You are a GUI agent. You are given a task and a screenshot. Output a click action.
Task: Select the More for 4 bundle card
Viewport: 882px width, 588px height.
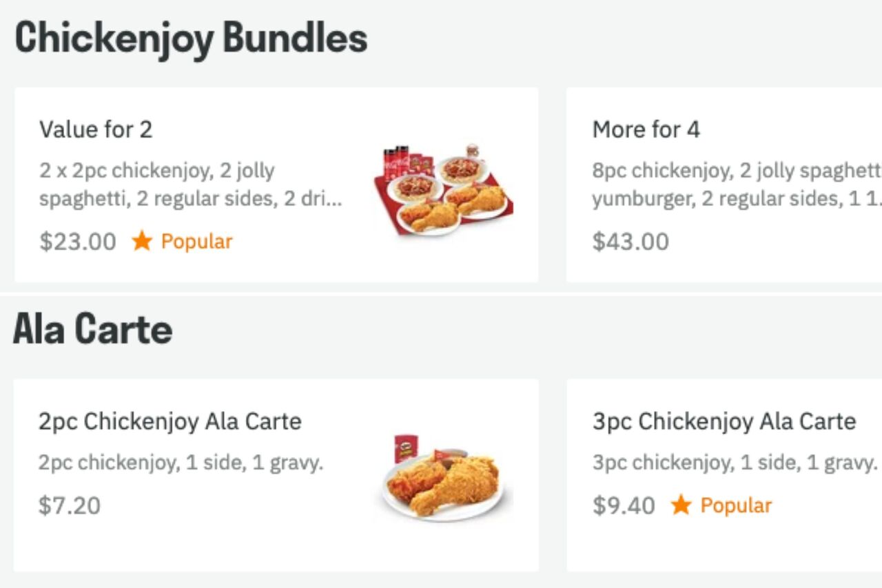(724, 184)
